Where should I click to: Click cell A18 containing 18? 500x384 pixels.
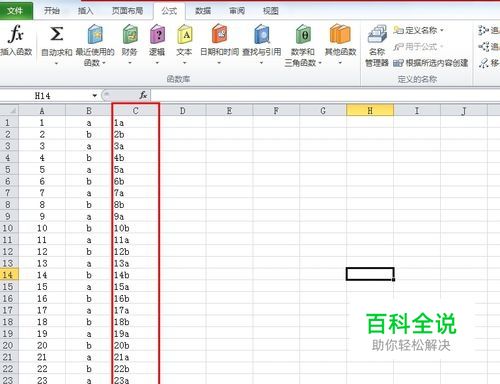[42, 322]
